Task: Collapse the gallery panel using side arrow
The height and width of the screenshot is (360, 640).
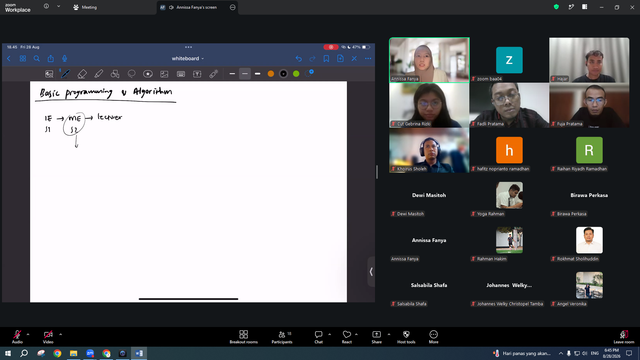Action: (x=371, y=272)
